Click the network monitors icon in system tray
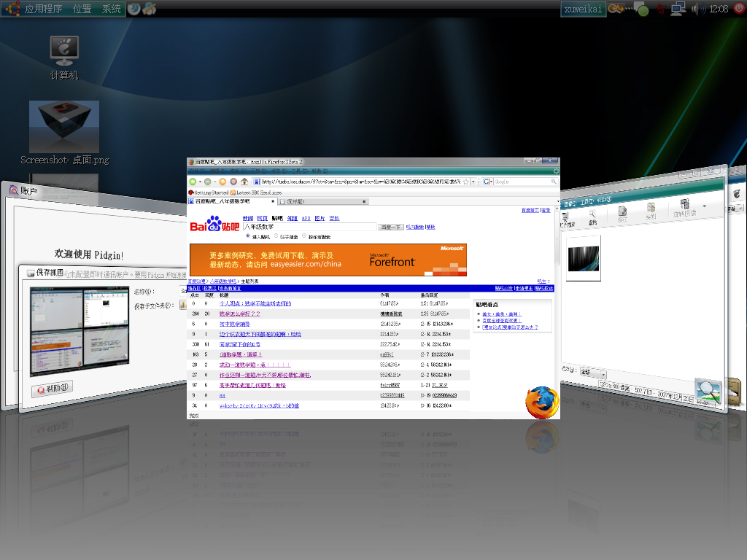The height and width of the screenshot is (560, 747). [678, 9]
